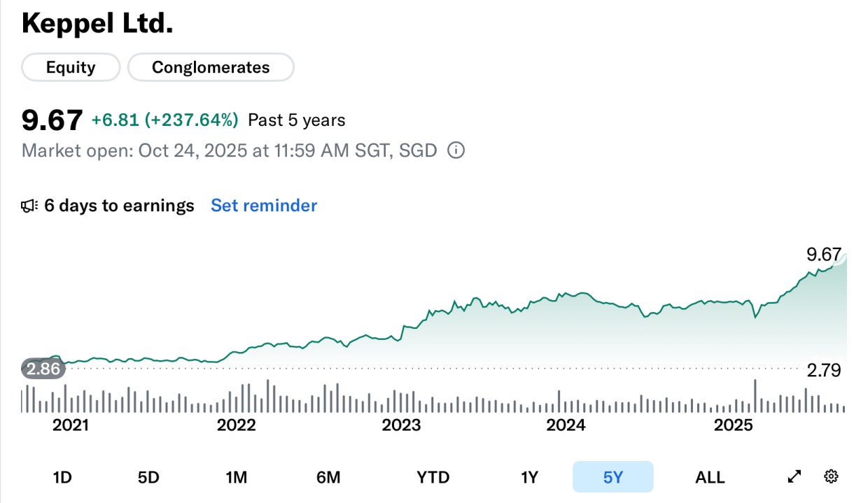The image size is (868, 503).
Task: Select the Conglomerates category pill
Action: (211, 67)
